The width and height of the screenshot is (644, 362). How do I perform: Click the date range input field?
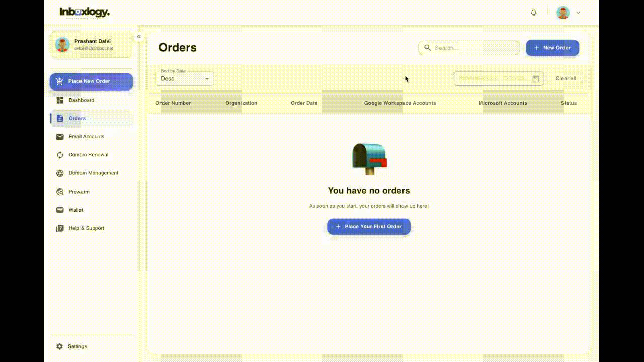499,78
